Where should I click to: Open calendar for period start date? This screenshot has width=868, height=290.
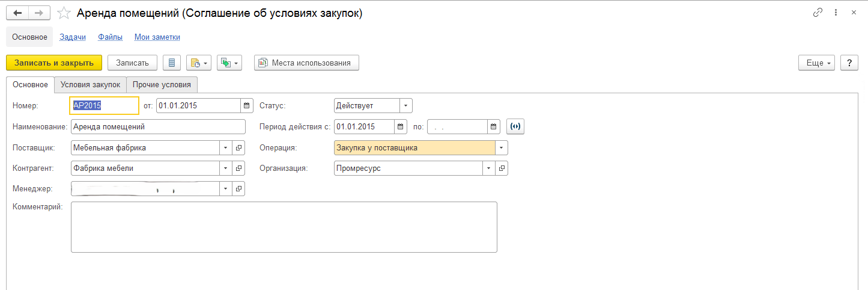tap(401, 126)
